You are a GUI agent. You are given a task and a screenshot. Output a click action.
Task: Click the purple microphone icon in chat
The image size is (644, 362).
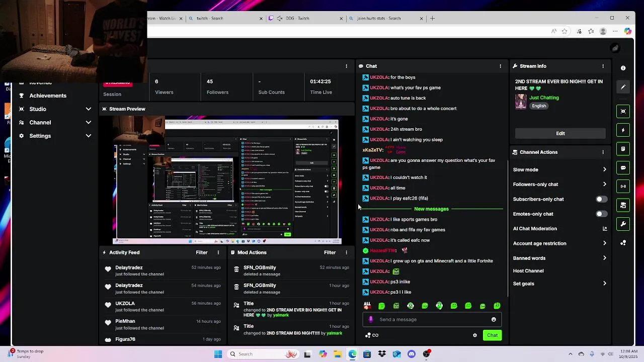coord(371,319)
